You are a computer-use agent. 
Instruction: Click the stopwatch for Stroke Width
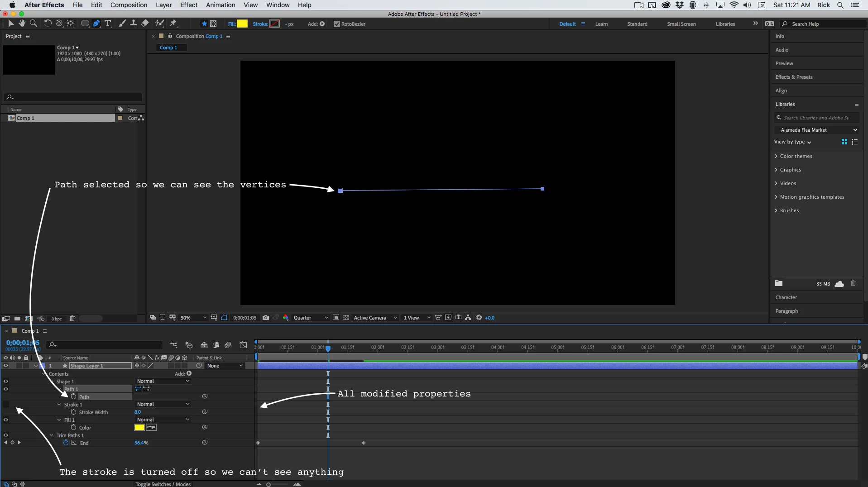73,412
